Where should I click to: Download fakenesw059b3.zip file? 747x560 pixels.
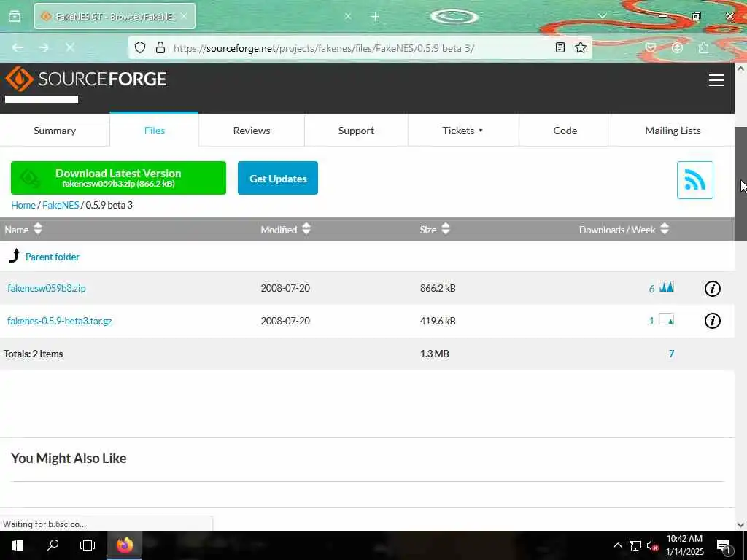point(47,288)
